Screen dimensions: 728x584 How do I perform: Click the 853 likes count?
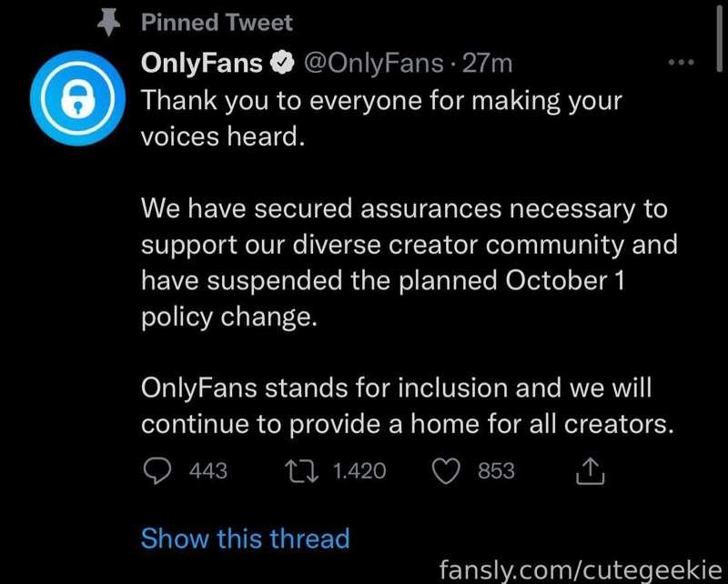coord(496,470)
